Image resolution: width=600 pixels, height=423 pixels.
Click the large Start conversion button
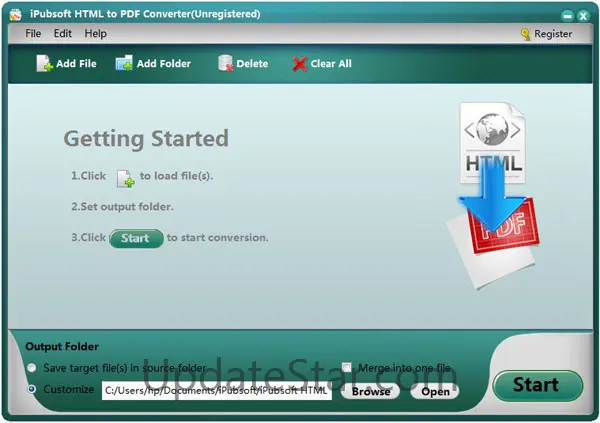538,385
